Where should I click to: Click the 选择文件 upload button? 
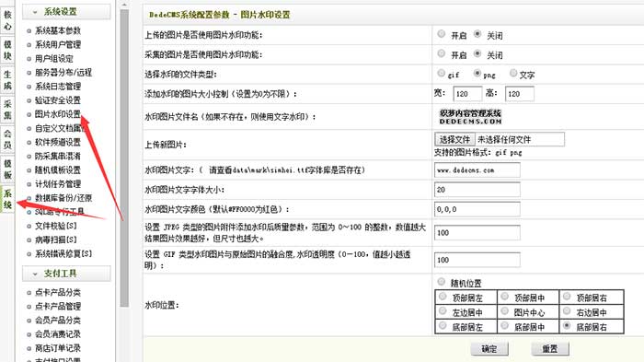(454, 139)
